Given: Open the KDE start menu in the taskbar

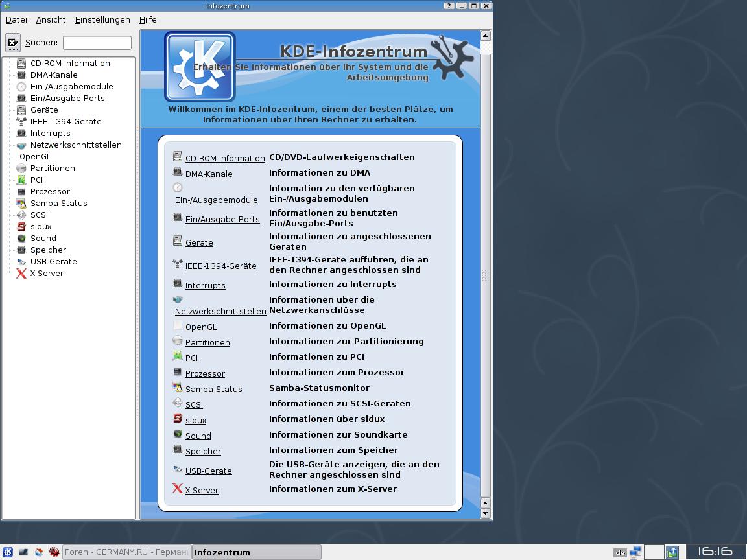Looking at the screenshot, I should (x=8, y=552).
